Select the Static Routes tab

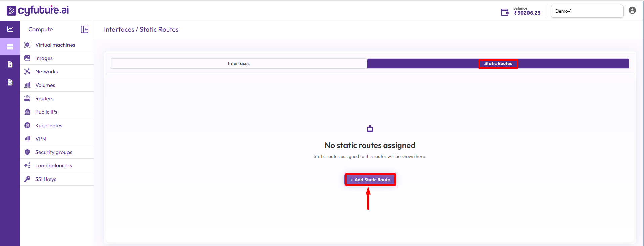coord(498,63)
